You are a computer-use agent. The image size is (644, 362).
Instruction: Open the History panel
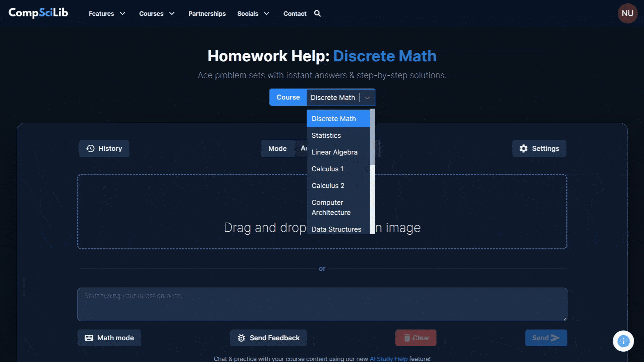pos(104,148)
